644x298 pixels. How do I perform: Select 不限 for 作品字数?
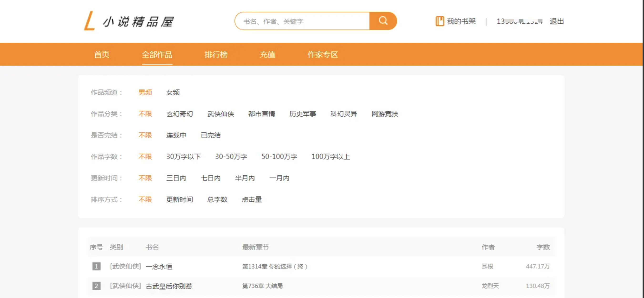(x=145, y=157)
